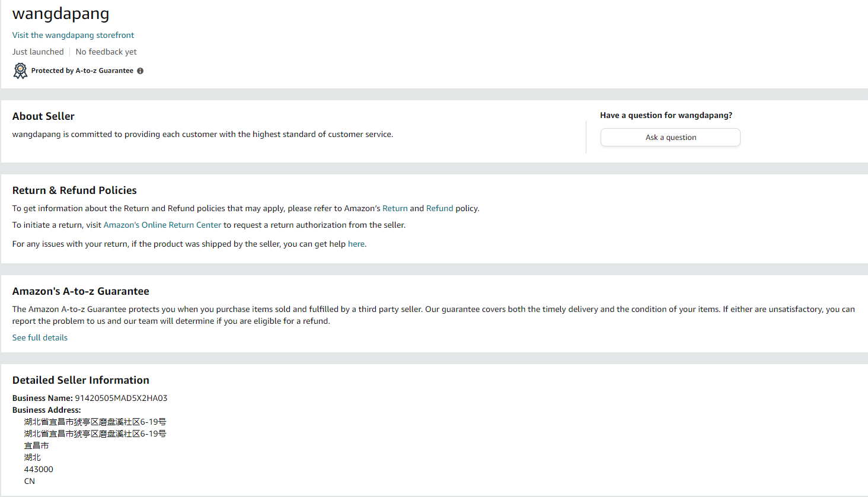Image resolution: width=868 pixels, height=497 pixels.
Task: Go to Amazon's Online Return Center
Action: pyautogui.click(x=162, y=225)
